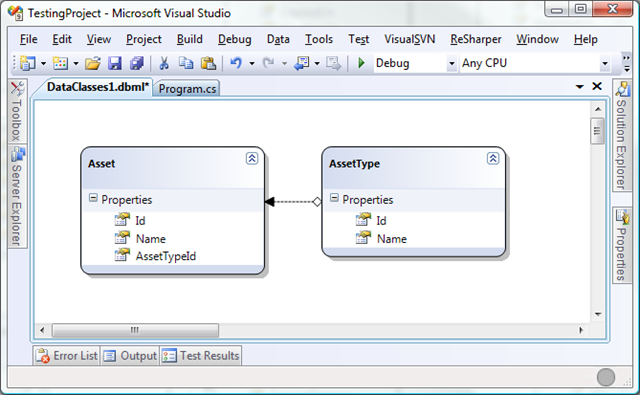Click the Cut scissors icon

tap(164, 63)
